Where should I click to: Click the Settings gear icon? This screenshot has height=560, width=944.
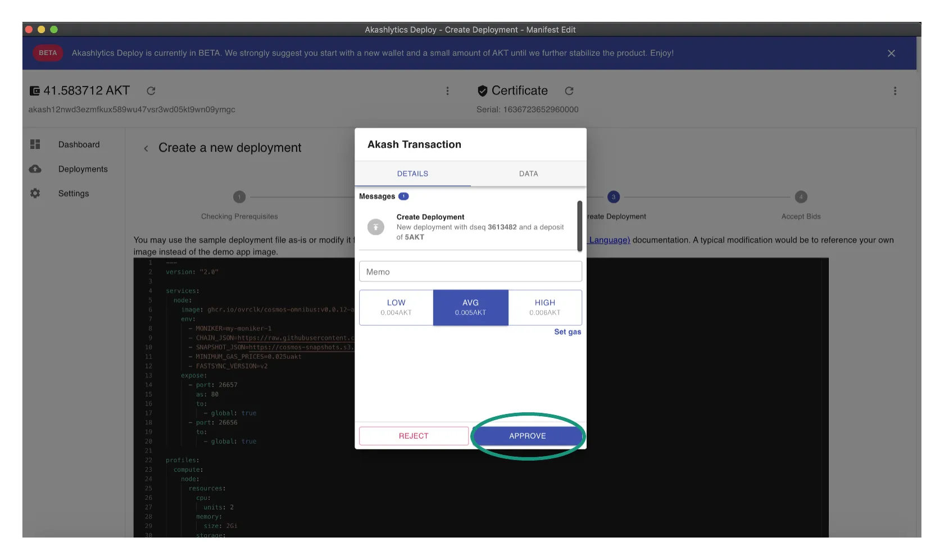[x=35, y=193]
